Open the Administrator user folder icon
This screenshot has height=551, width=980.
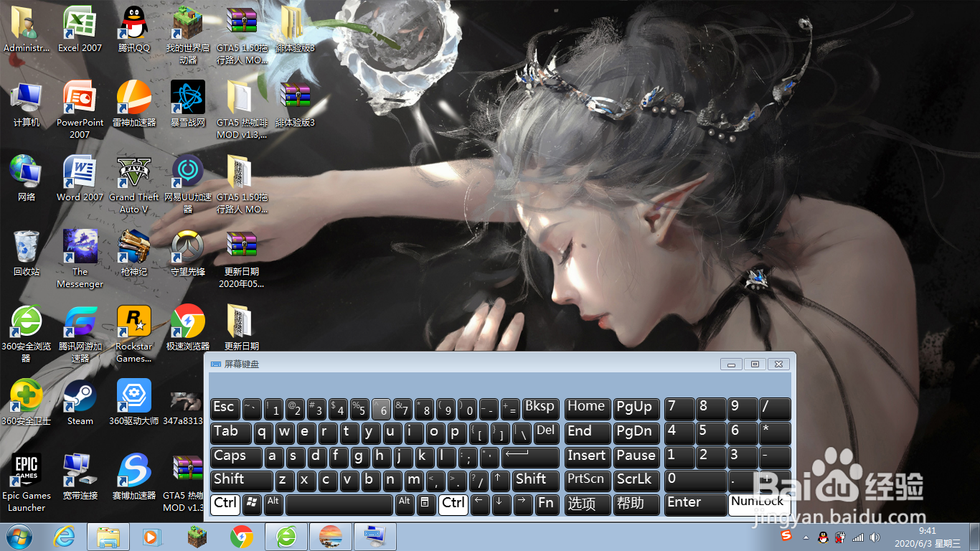coord(27,29)
